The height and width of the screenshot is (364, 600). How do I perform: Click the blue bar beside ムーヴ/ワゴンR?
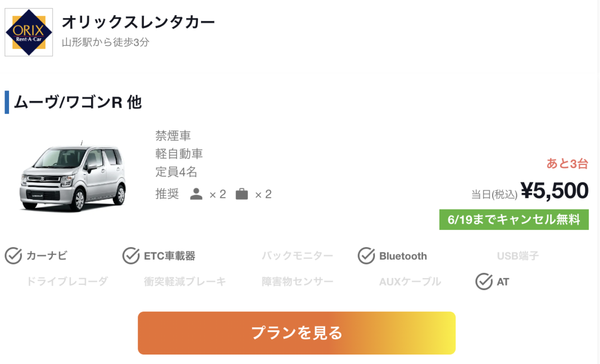coord(7,102)
